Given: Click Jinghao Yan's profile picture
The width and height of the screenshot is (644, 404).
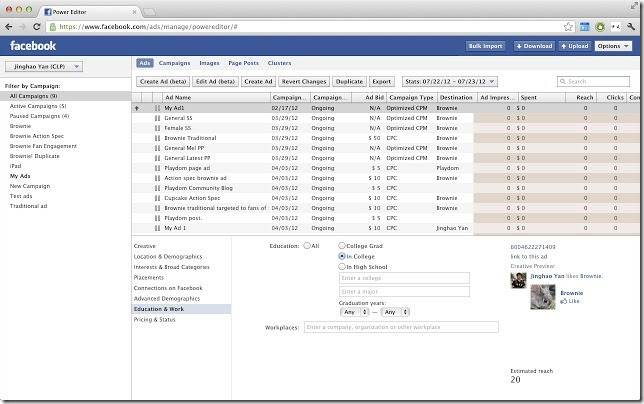Looking at the screenshot, I should (x=519, y=280).
